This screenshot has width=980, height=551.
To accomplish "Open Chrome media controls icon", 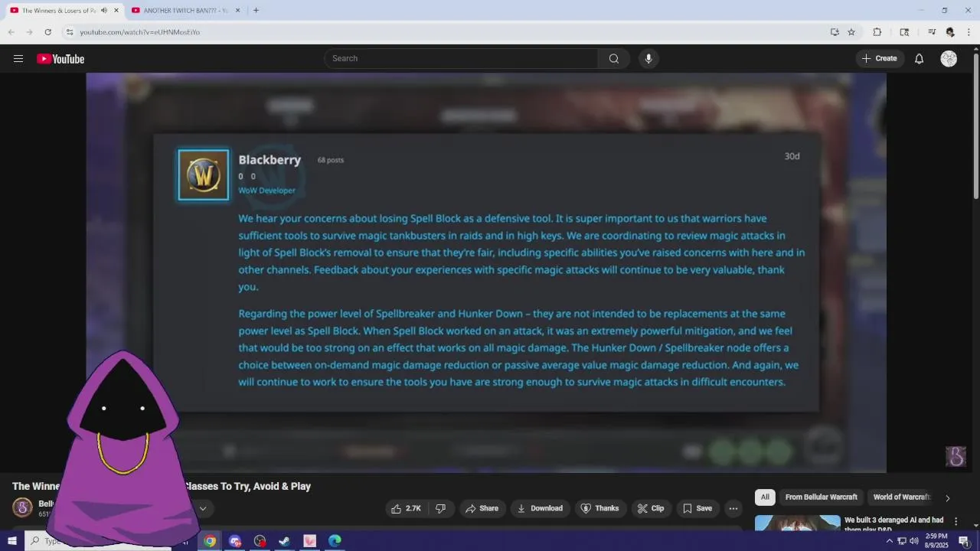I will [x=932, y=32].
